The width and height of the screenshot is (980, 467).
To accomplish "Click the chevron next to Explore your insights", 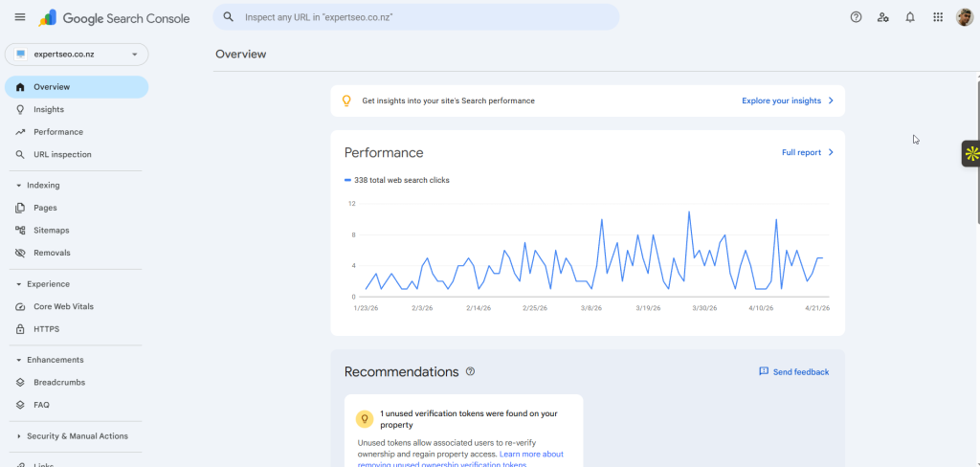I will pyautogui.click(x=831, y=100).
